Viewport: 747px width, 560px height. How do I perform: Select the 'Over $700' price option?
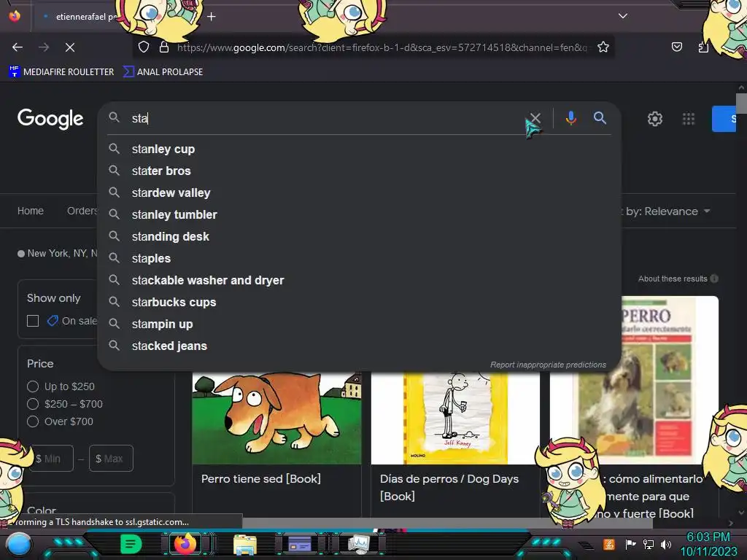click(33, 421)
